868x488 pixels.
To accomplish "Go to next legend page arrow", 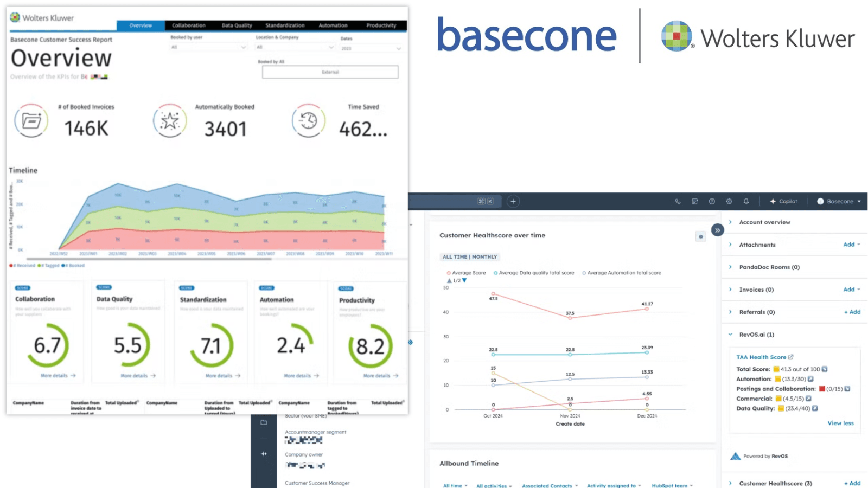I will [x=464, y=280].
